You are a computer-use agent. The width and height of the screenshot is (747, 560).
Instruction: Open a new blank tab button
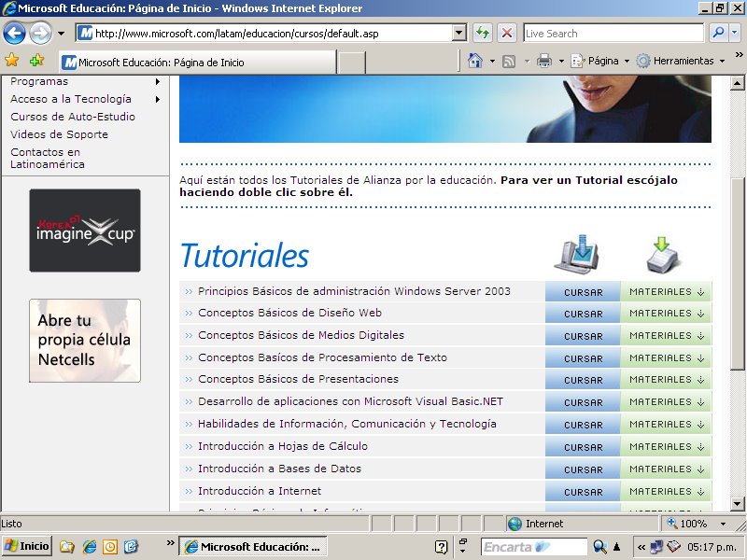coord(351,63)
